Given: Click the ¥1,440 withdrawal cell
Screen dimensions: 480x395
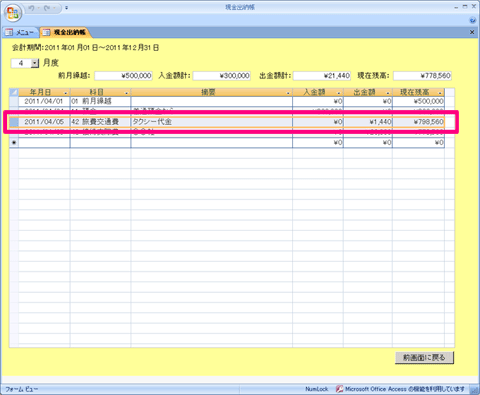Looking at the screenshot, I should (x=368, y=122).
